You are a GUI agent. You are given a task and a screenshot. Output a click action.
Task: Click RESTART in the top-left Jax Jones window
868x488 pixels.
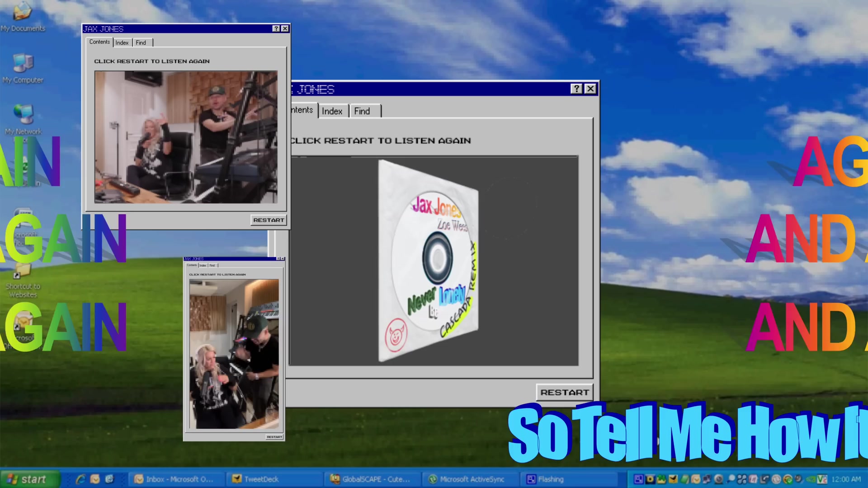[x=269, y=220]
